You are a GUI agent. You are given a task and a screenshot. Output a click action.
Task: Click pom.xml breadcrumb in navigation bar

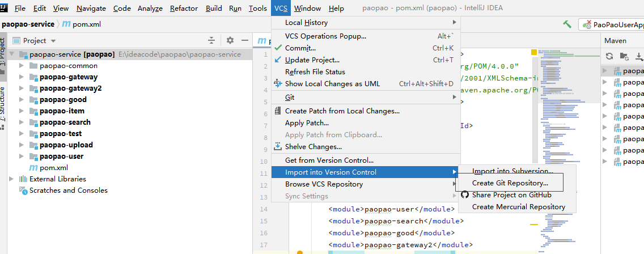(x=81, y=24)
